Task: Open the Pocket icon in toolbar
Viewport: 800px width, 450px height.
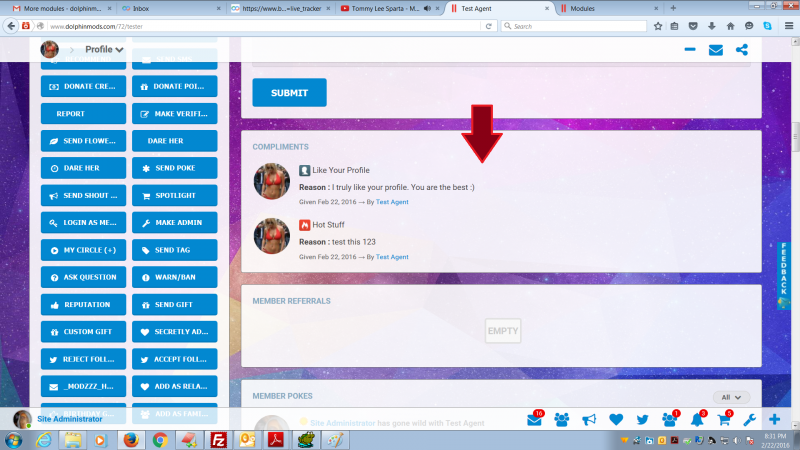Action: tap(693, 26)
